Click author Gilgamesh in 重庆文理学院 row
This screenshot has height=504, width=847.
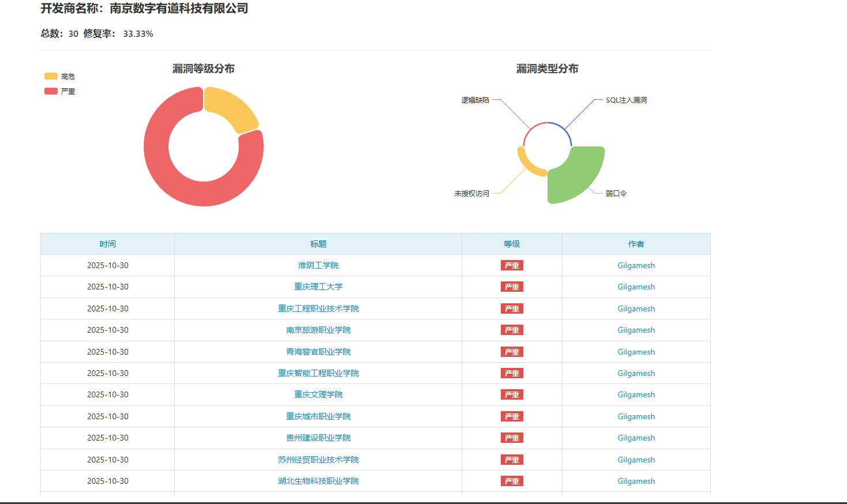636,394
